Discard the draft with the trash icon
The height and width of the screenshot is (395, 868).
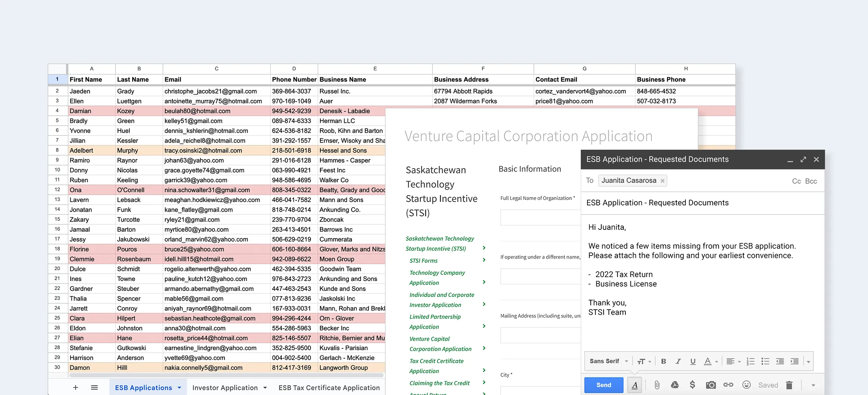pyautogui.click(x=789, y=385)
